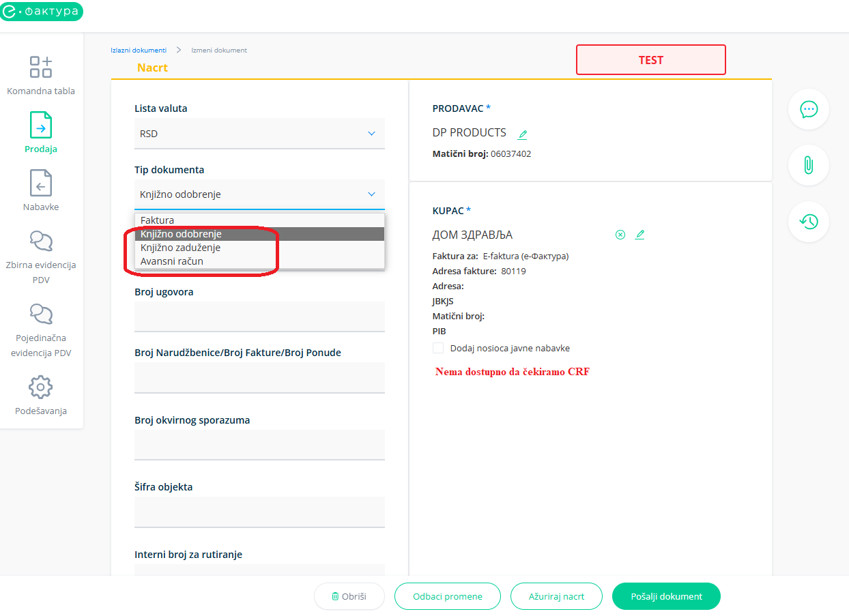Click the paperclip attachments icon
Image resolution: width=849 pixels, height=616 pixels.
809,165
